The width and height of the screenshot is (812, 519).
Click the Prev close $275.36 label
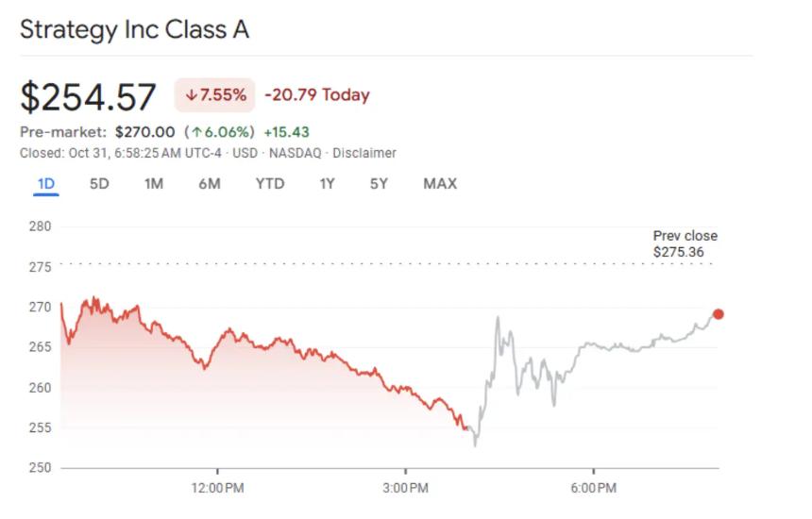[x=685, y=243]
